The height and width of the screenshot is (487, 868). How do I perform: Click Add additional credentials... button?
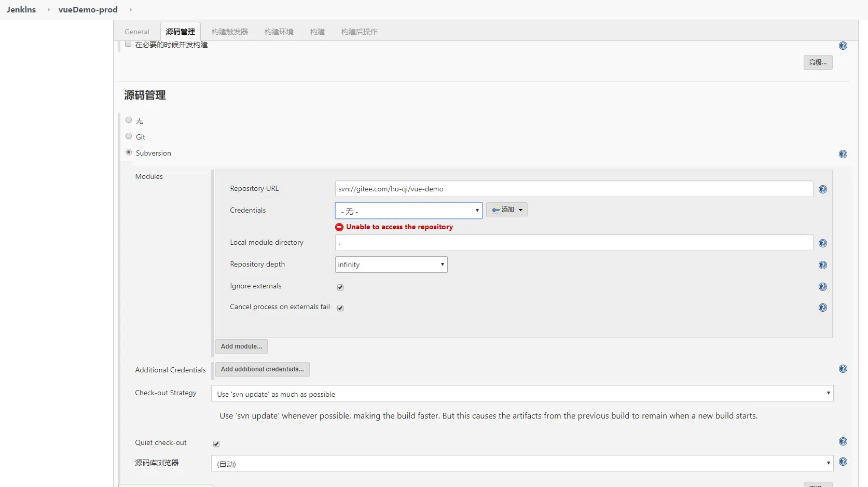tap(263, 369)
